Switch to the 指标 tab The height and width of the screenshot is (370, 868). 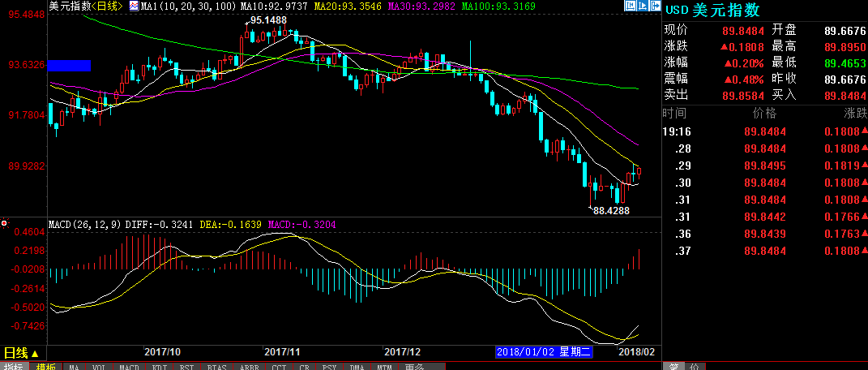(x=16, y=367)
